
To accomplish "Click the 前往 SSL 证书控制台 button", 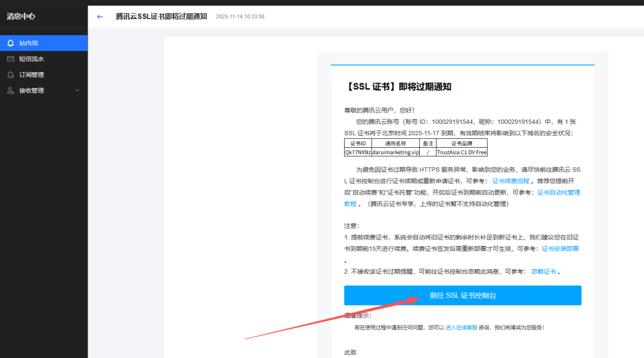I will point(463,295).
